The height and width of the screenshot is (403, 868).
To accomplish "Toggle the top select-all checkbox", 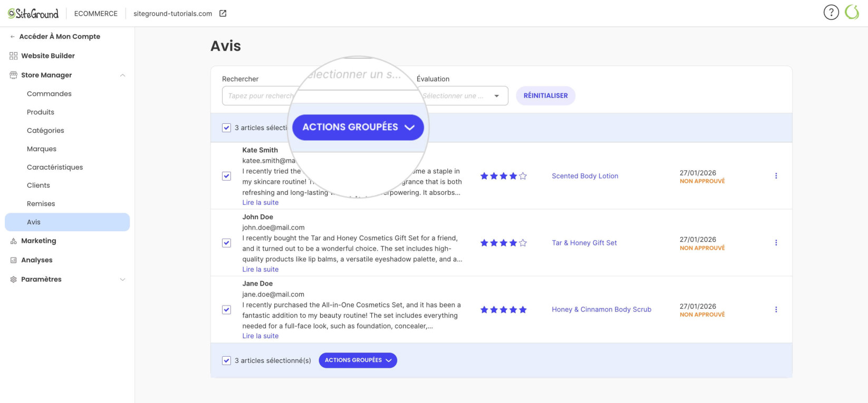I will pyautogui.click(x=227, y=127).
